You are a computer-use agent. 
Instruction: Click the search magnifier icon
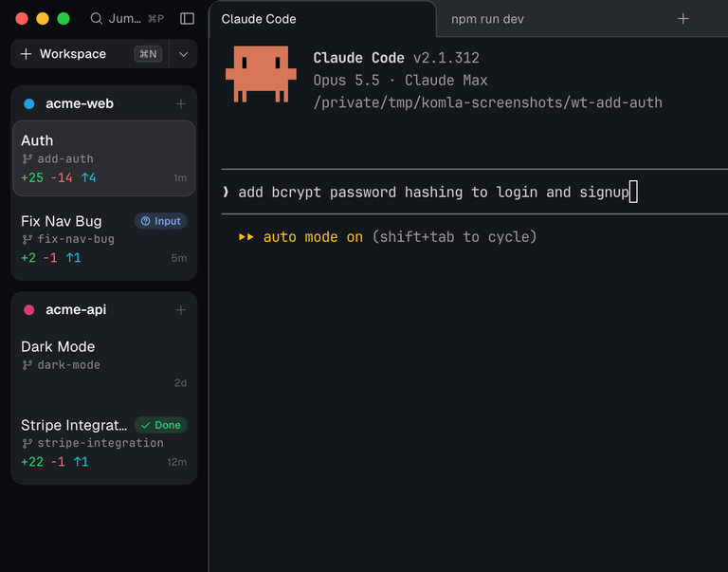96,19
